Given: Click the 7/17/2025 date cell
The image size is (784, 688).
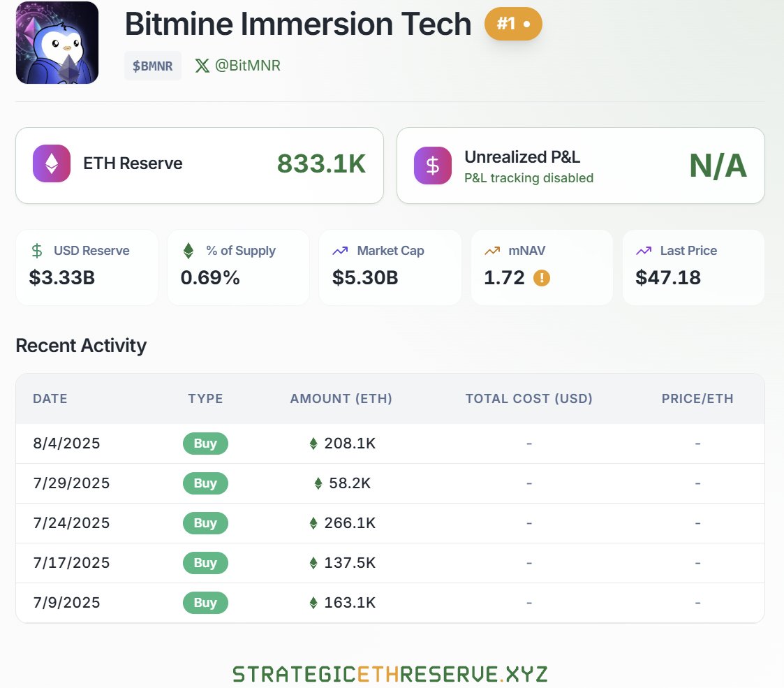Looking at the screenshot, I should [71, 563].
